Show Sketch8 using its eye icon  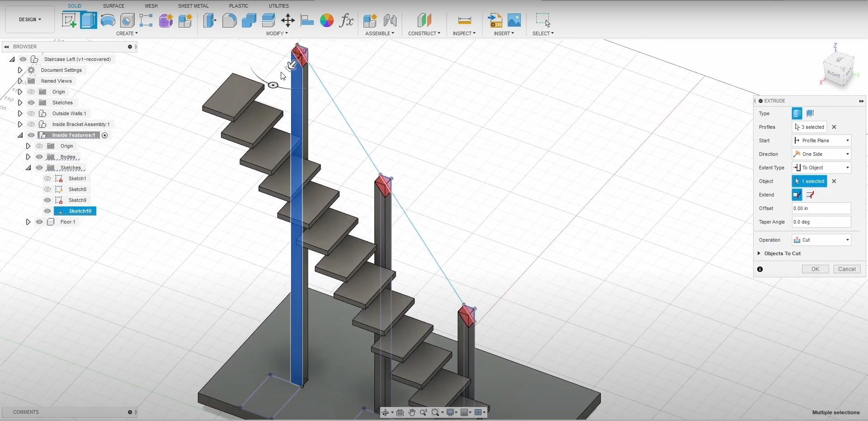coord(47,189)
